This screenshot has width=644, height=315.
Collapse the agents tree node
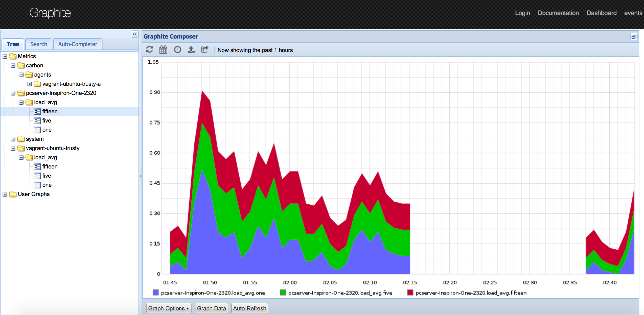pos(21,75)
